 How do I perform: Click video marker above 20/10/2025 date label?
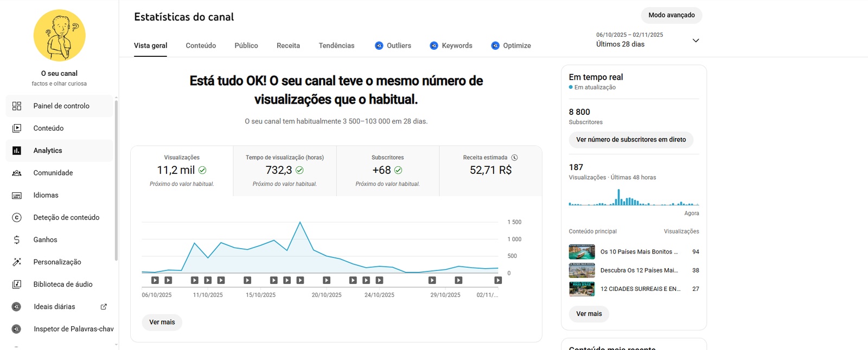coord(327,280)
